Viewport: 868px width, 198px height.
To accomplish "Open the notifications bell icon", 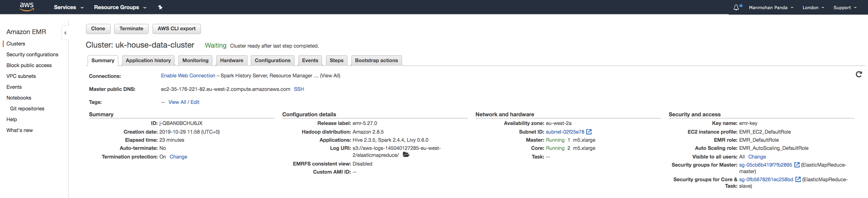I will pos(736,7).
